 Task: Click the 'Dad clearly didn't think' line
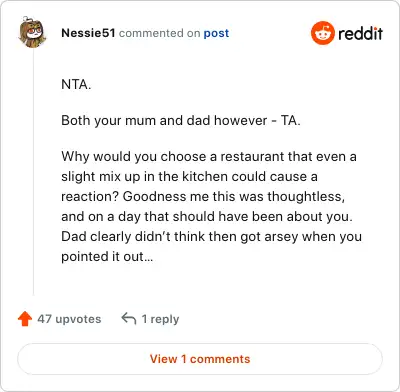[x=211, y=237]
